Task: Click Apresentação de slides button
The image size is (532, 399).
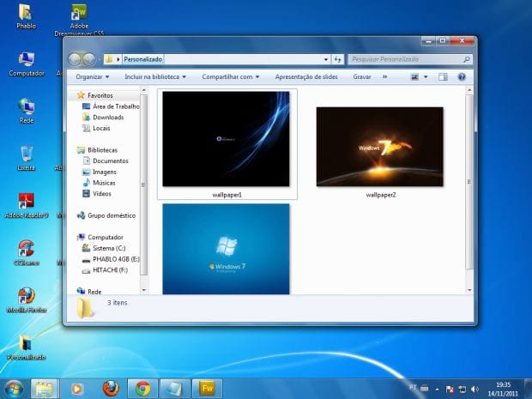Action: pos(306,76)
